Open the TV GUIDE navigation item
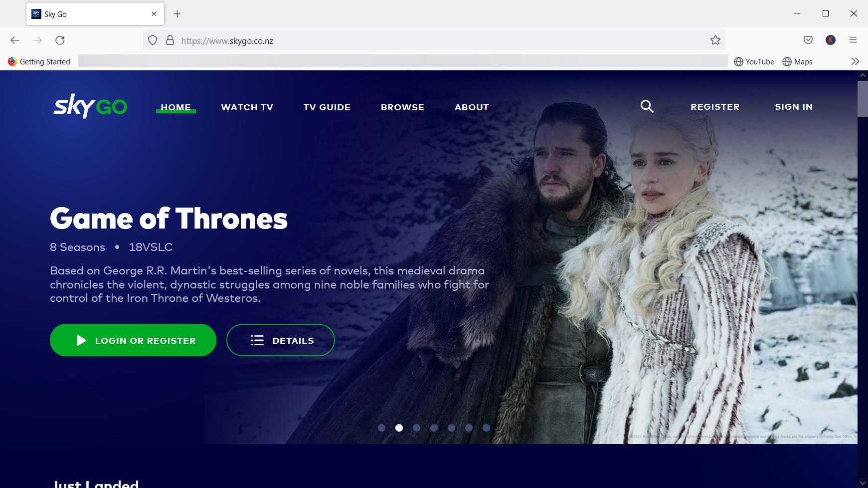This screenshot has height=488, width=868. [327, 107]
